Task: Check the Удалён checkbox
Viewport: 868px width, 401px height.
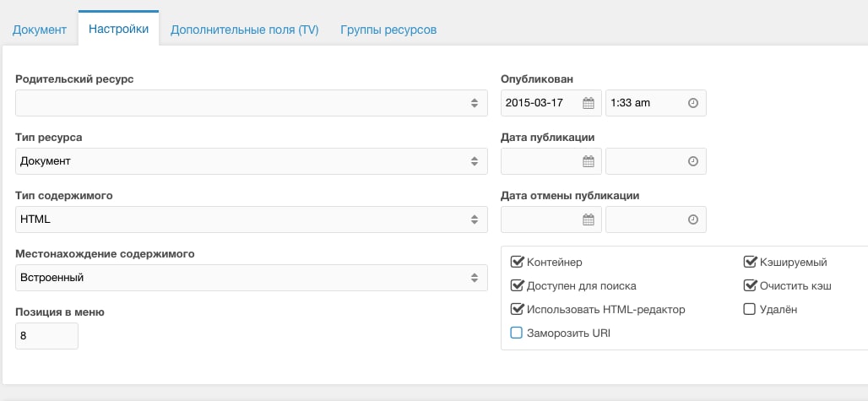Action: click(x=750, y=309)
